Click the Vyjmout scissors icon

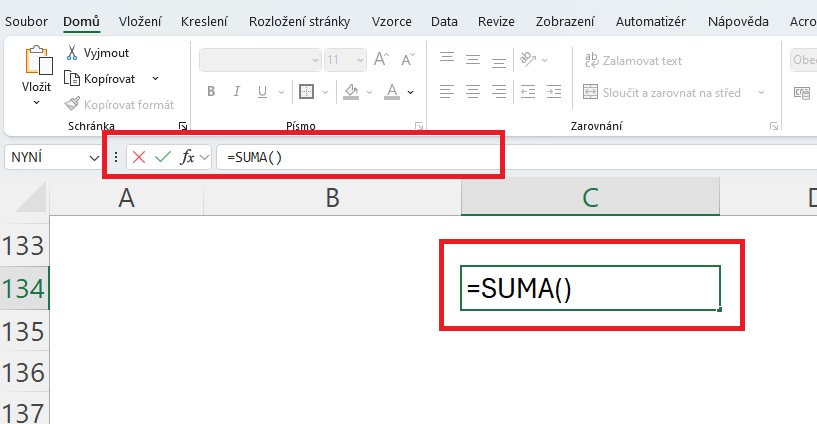(x=73, y=52)
